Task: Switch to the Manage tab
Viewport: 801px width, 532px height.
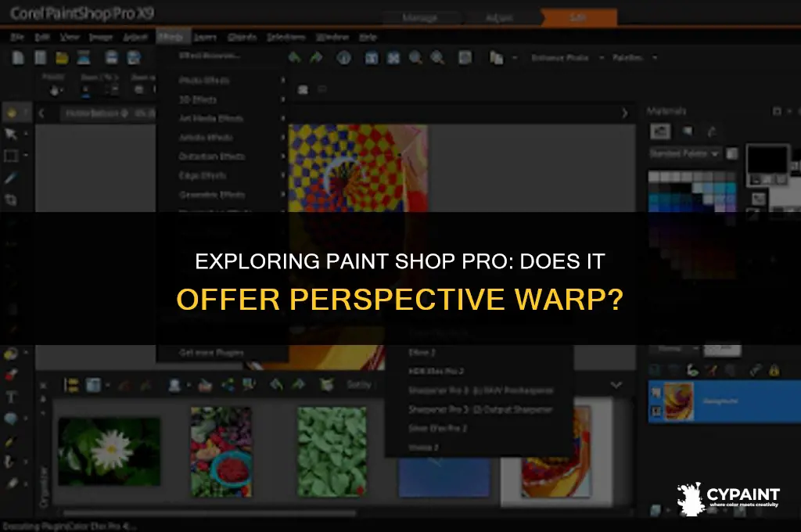Action: [420, 18]
